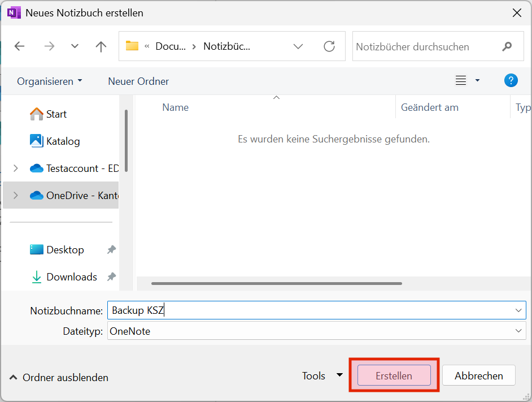Click the hidden path « breadcrumb

(147, 46)
